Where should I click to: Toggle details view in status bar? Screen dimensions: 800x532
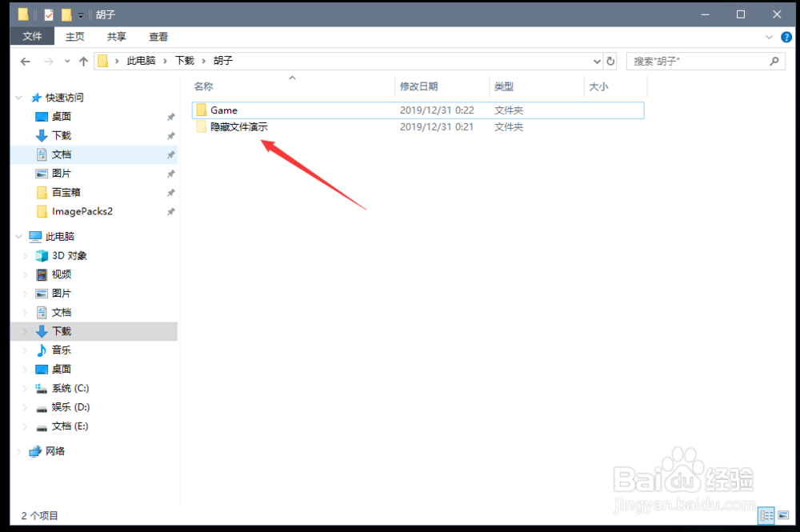pyautogui.click(x=766, y=515)
